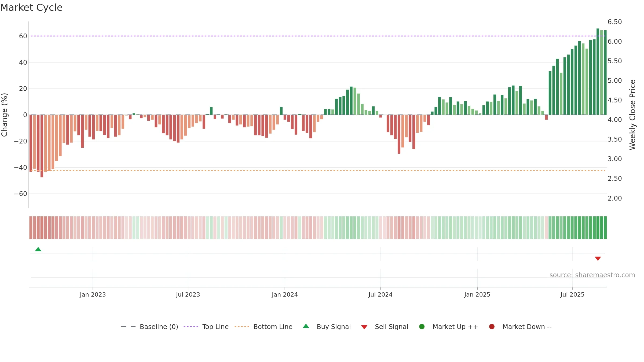Click the 60 change axis tick label

coord(23,36)
